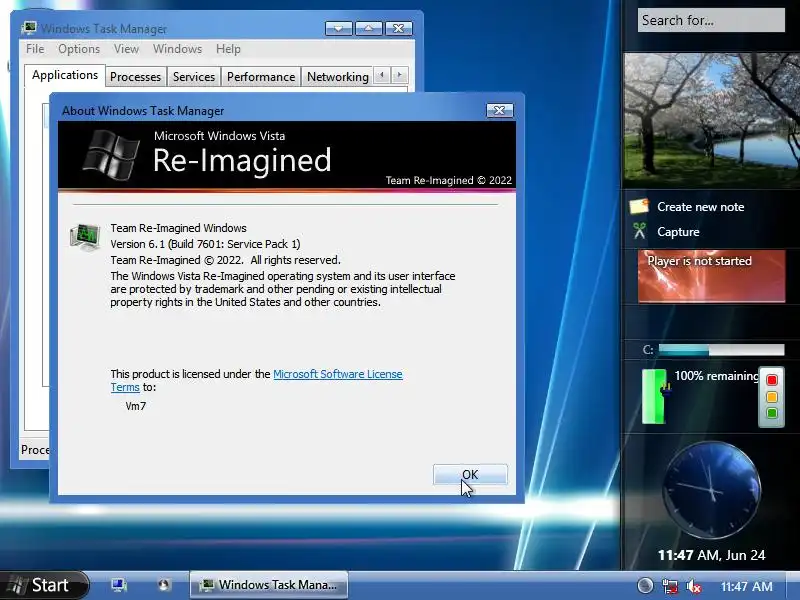Close the Windows Task Manager window

(398, 28)
